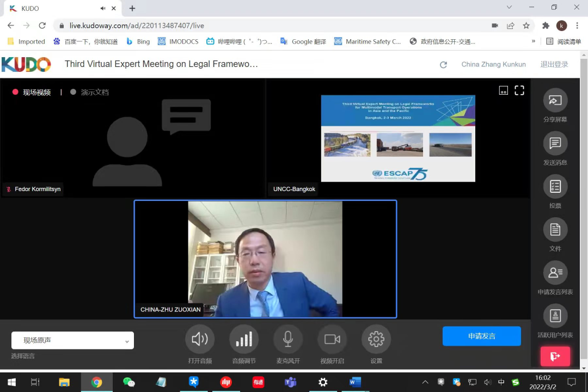Viewport: 588px width, 392px height.
Task: Open the voting panel (投票)
Action: [555, 187]
